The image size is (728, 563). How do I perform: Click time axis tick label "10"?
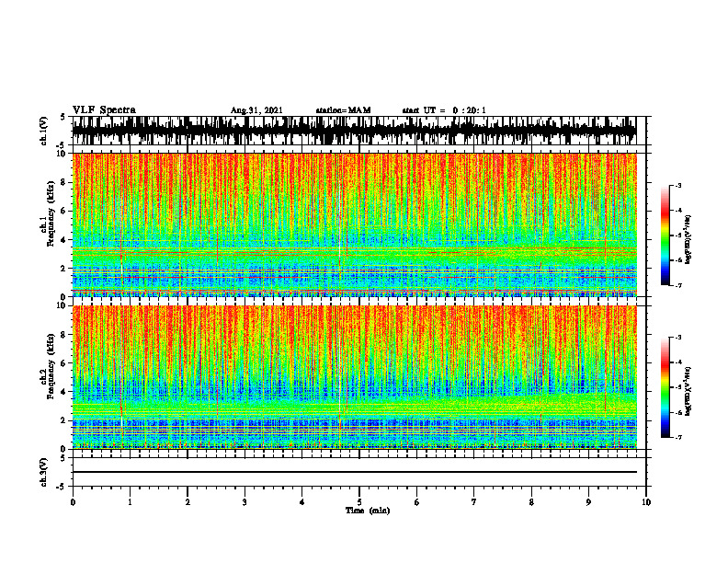tap(646, 502)
